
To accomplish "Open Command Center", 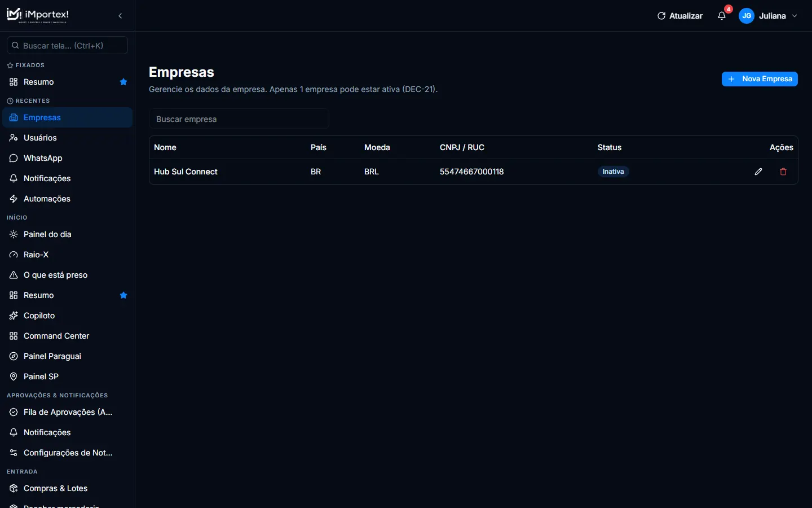I will tap(68, 336).
